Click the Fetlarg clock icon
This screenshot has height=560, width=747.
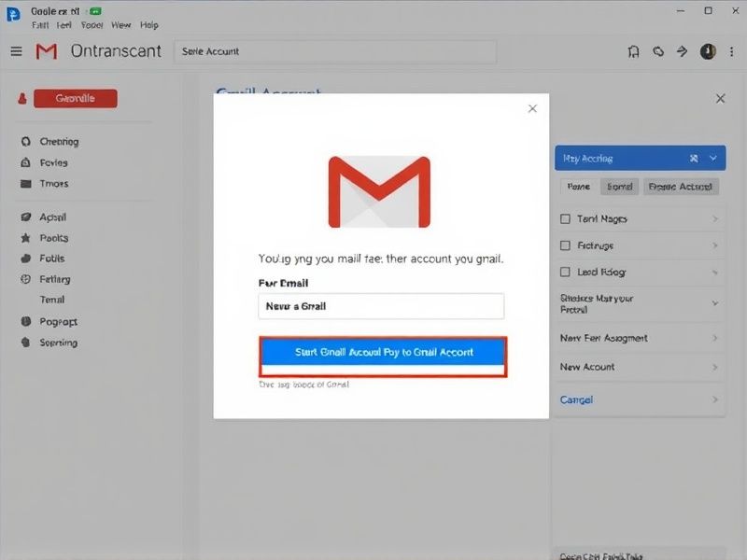[26, 279]
